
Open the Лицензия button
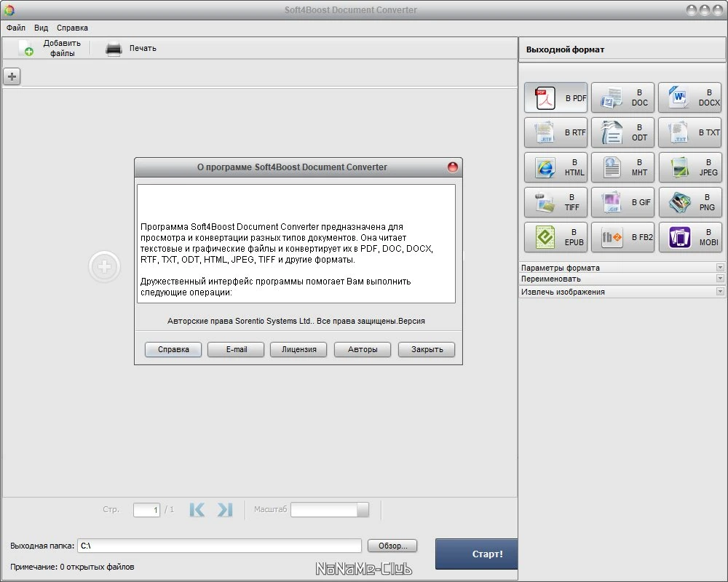tap(299, 349)
